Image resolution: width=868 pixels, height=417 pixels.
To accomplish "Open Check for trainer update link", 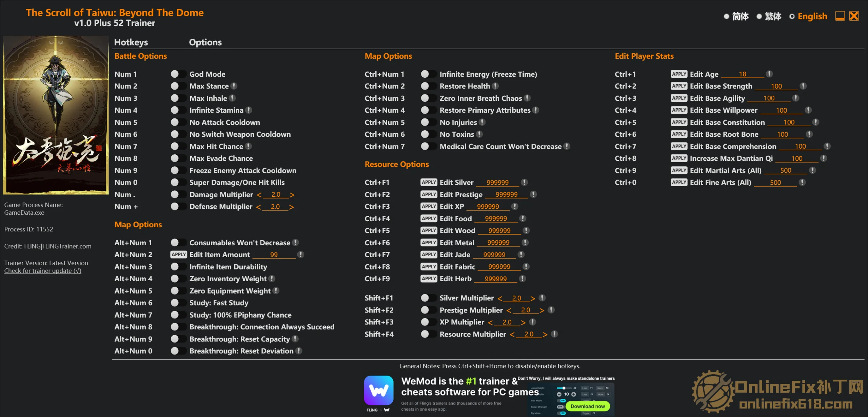I will (43, 271).
